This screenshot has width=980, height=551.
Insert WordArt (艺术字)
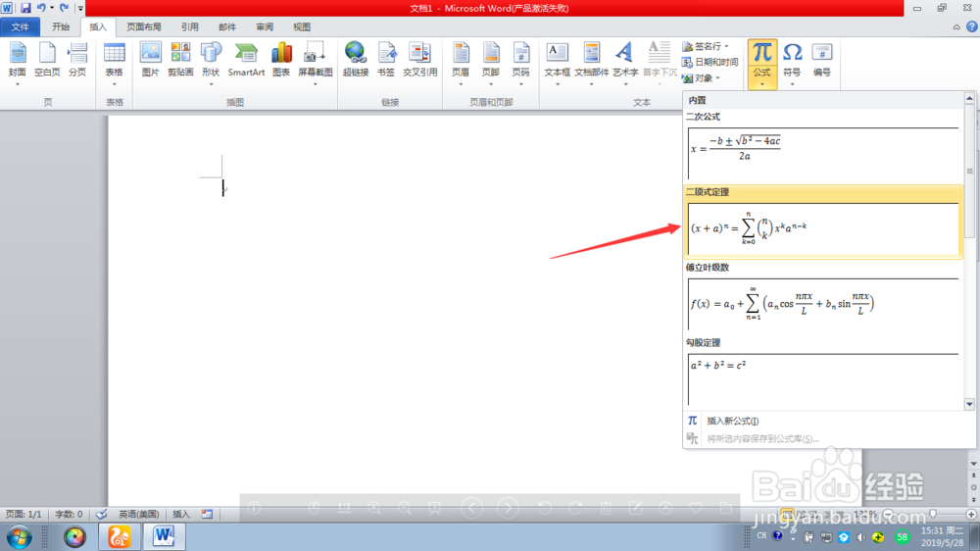625,63
